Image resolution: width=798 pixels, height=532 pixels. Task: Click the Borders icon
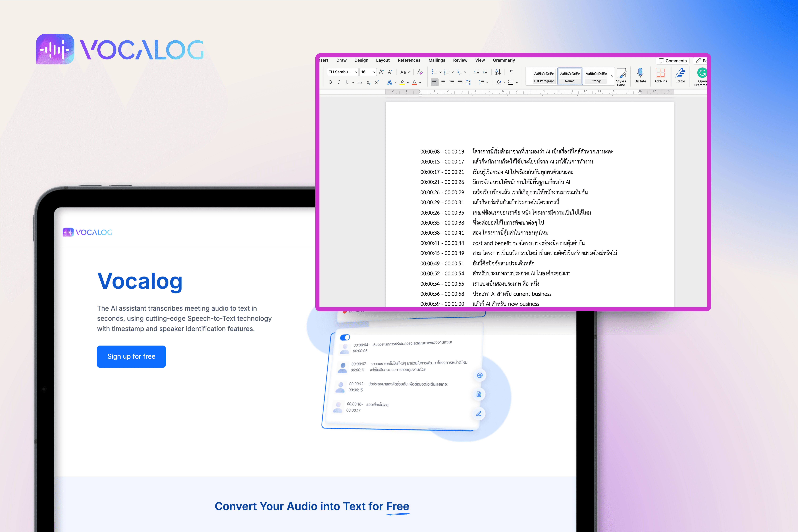pos(511,82)
